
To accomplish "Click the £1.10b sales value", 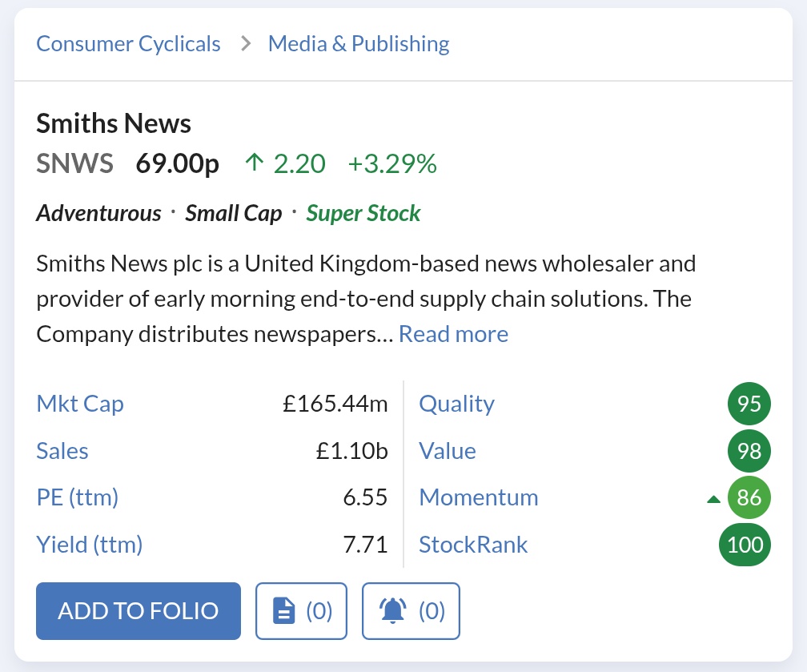I will point(351,451).
